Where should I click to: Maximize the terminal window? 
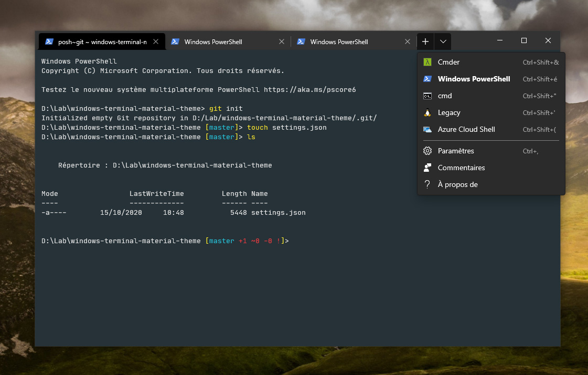[524, 40]
